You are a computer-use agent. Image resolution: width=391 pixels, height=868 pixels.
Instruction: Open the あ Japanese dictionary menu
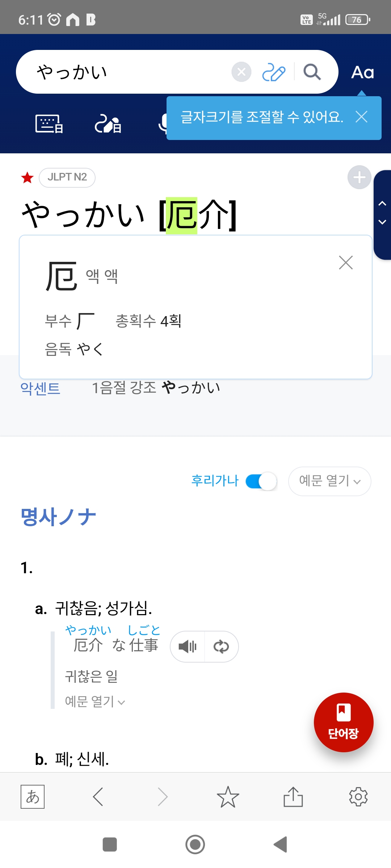click(x=33, y=797)
